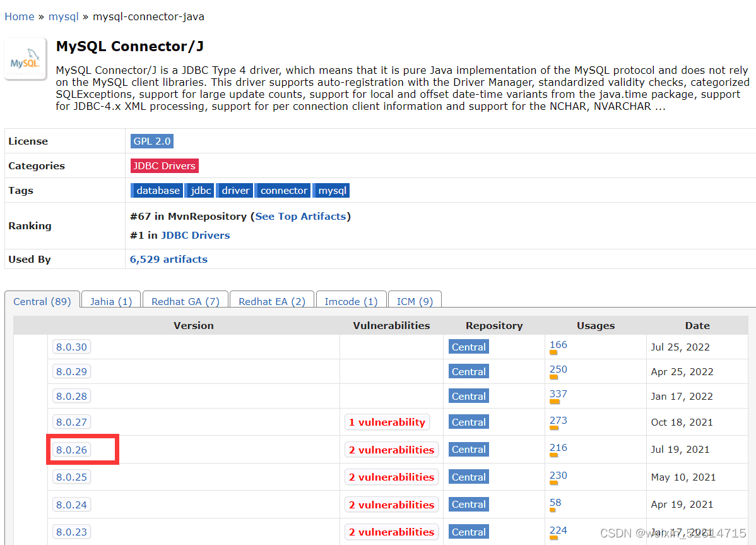
Task: Open the 230 usages link
Action: (x=558, y=475)
